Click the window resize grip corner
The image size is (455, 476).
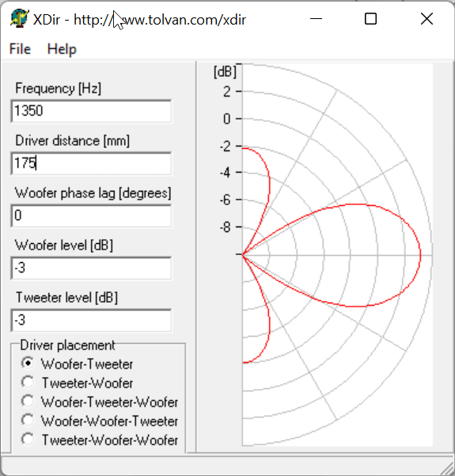447,469
